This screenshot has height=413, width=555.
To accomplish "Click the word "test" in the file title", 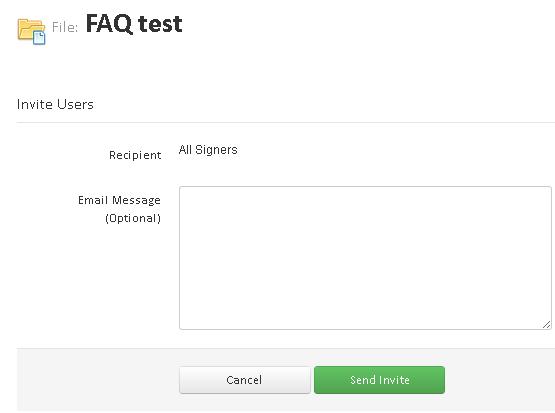I will point(160,24).
